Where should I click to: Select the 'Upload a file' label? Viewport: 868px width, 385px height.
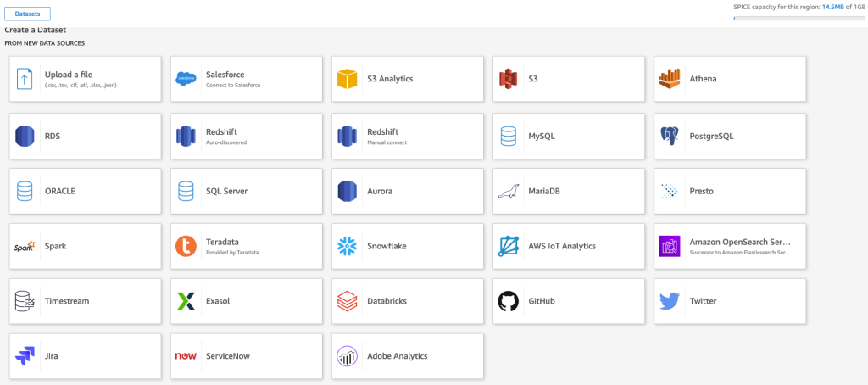[69, 75]
